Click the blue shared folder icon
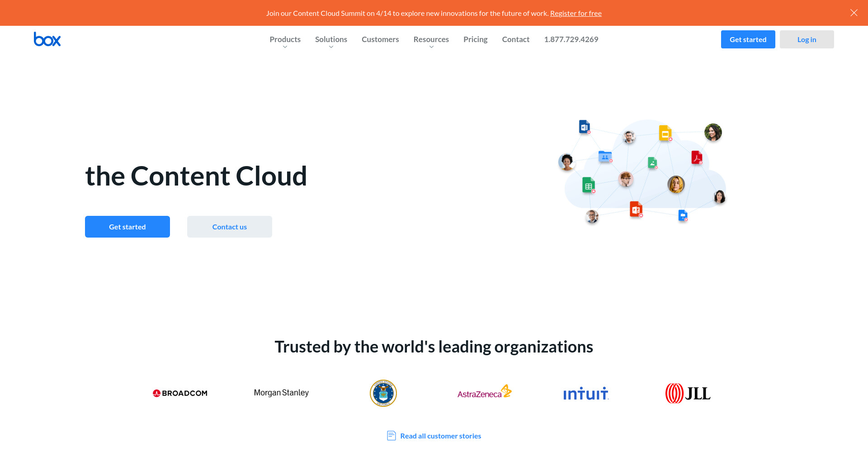 pyautogui.click(x=605, y=157)
